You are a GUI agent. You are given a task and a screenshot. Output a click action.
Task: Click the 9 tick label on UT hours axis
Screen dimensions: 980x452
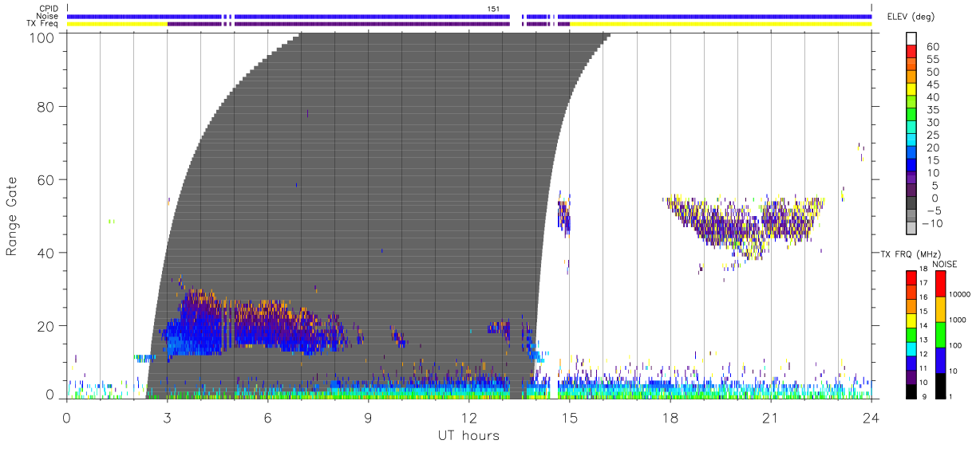pos(369,418)
